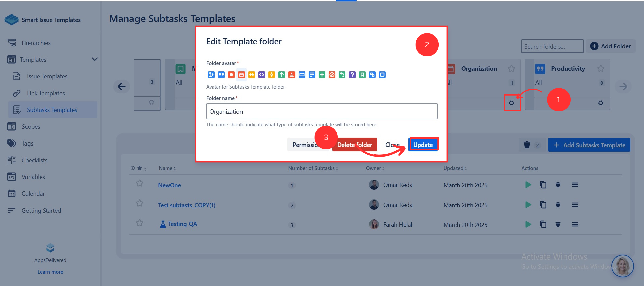
Task: Select the blue quotation marks folder avatar
Action: click(x=221, y=75)
